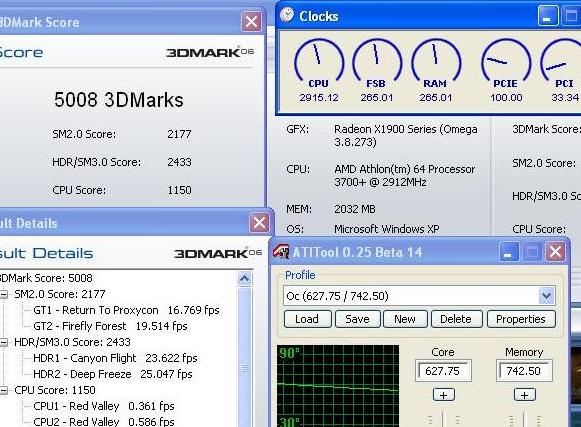Image resolution: width=581 pixels, height=427 pixels.
Task: Click the HDR/SM3.0 Score value 2433
Action: point(179,162)
